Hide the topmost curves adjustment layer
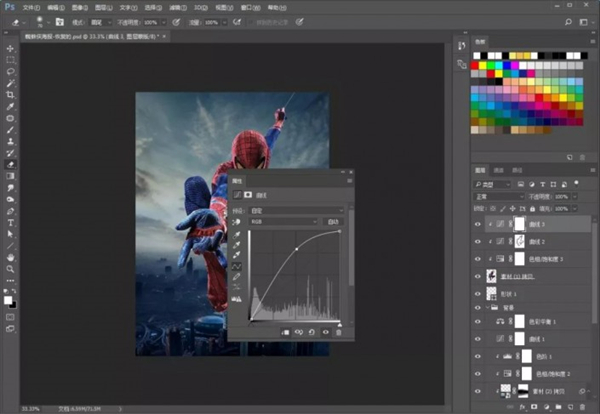The height and width of the screenshot is (414, 600). click(x=476, y=225)
